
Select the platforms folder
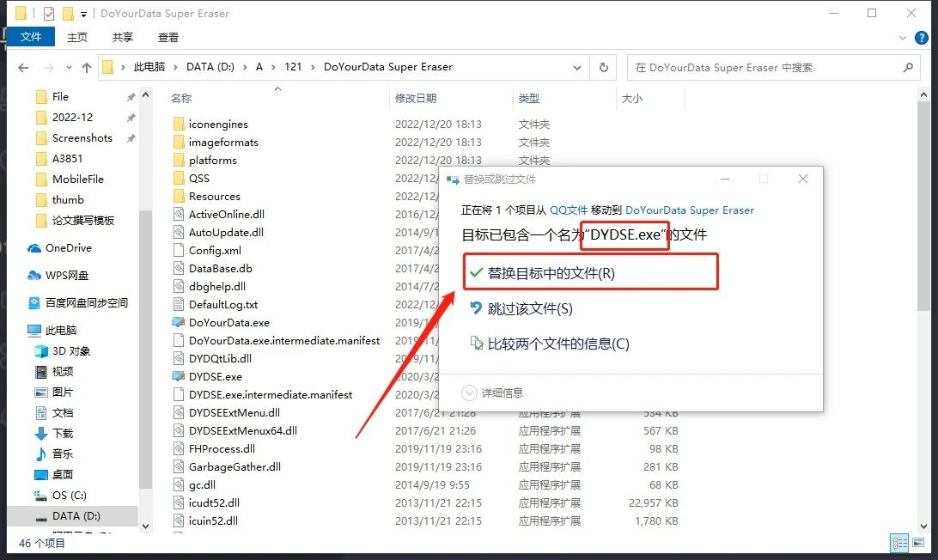click(212, 160)
